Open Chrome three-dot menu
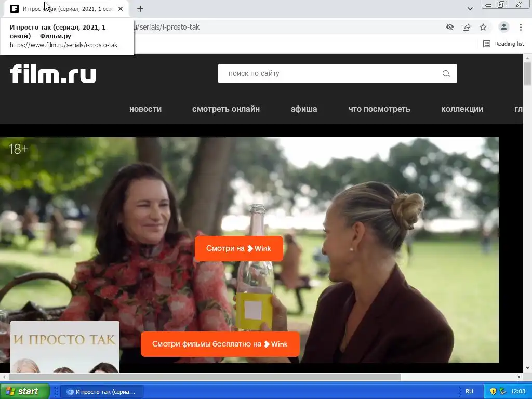Viewport: 532px width, 399px height. pos(521,27)
